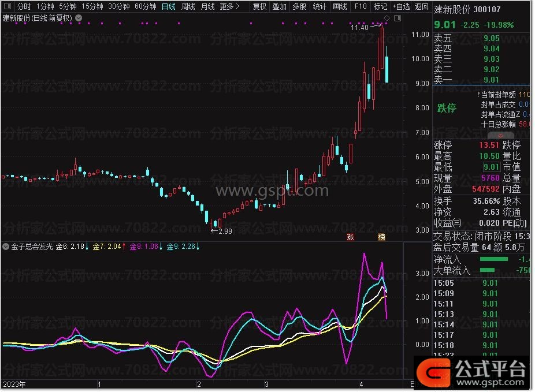The height and width of the screenshot is (392, 535).
Task: Toggle the right info panel icon
Action: [x=397, y=18]
